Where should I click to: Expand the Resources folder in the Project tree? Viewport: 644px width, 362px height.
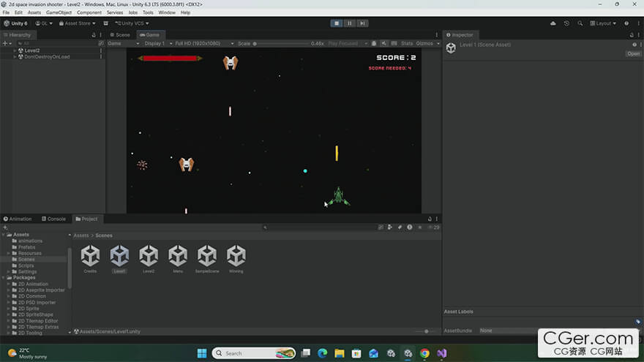[x=9, y=253]
